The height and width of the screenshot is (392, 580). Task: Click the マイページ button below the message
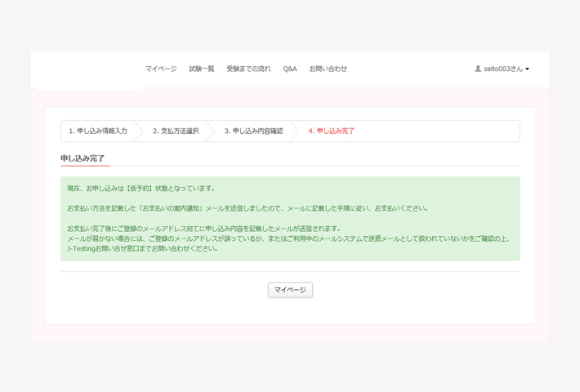tap(290, 290)
